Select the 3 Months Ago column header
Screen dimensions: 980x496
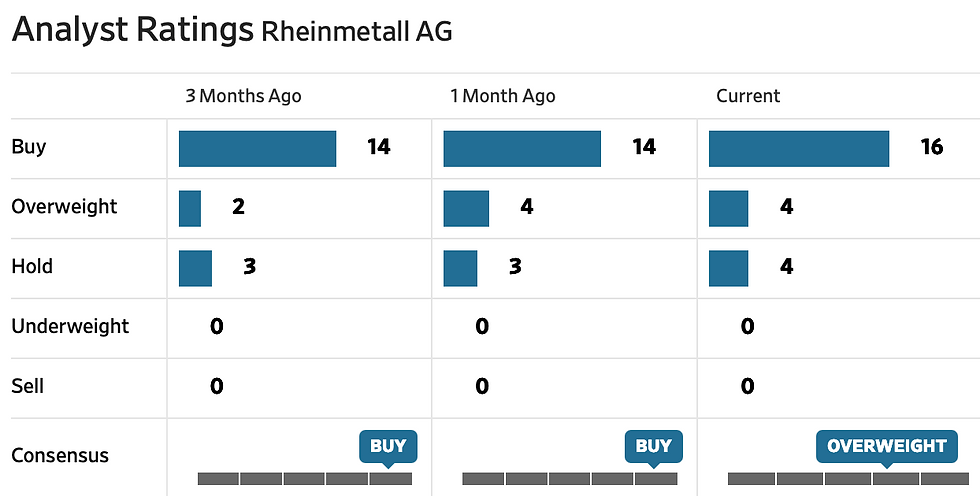243,96
